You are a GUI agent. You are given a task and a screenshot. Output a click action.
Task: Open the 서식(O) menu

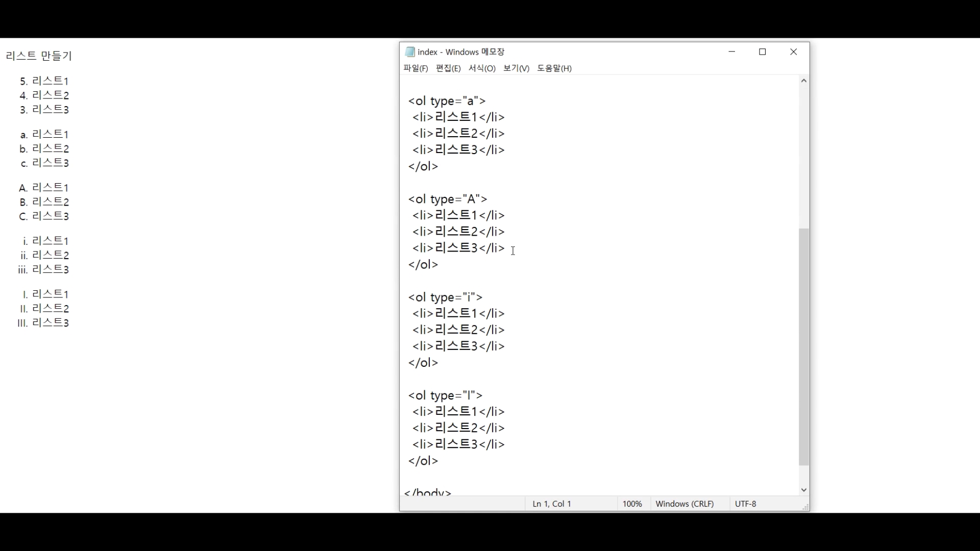pos(481,68)
